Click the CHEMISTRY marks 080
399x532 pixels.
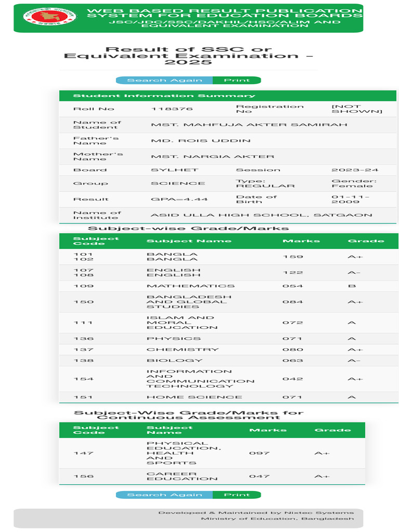coord(293,350)
